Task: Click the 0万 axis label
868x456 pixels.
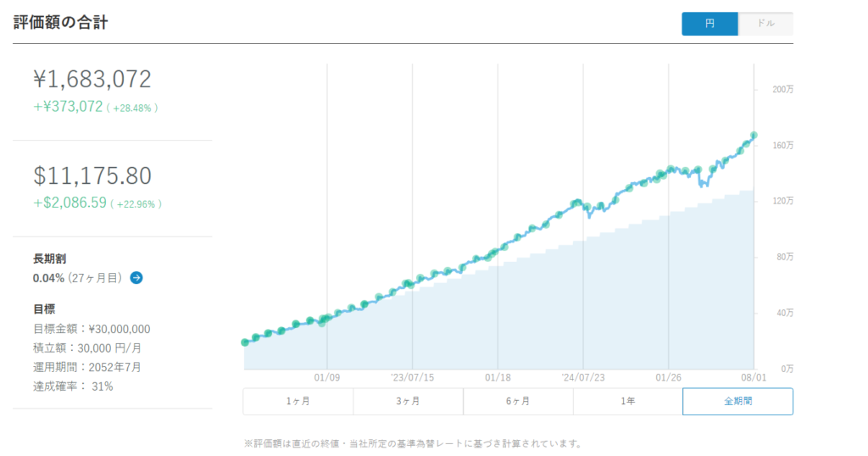Action: point(787,369)
